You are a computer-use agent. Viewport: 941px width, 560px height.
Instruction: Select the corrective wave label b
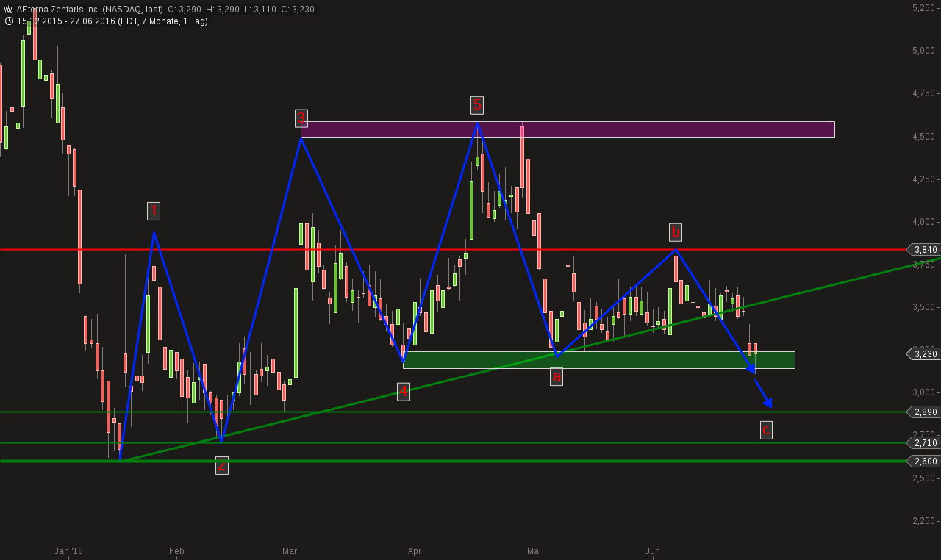coord(676,232)
